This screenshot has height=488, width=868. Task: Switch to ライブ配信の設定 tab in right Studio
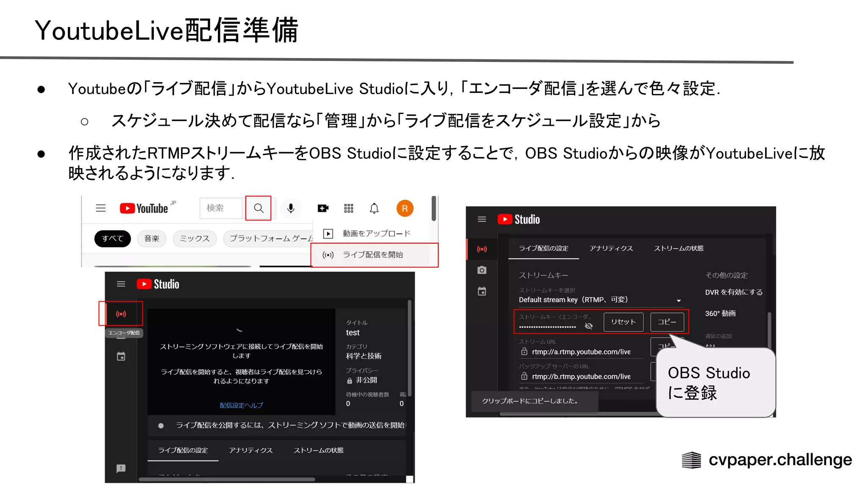[x=544, y=249]
